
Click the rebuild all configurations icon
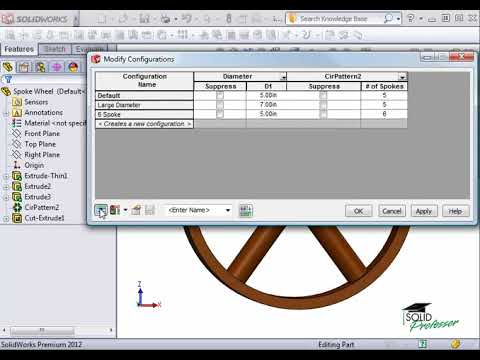(115, 210)
